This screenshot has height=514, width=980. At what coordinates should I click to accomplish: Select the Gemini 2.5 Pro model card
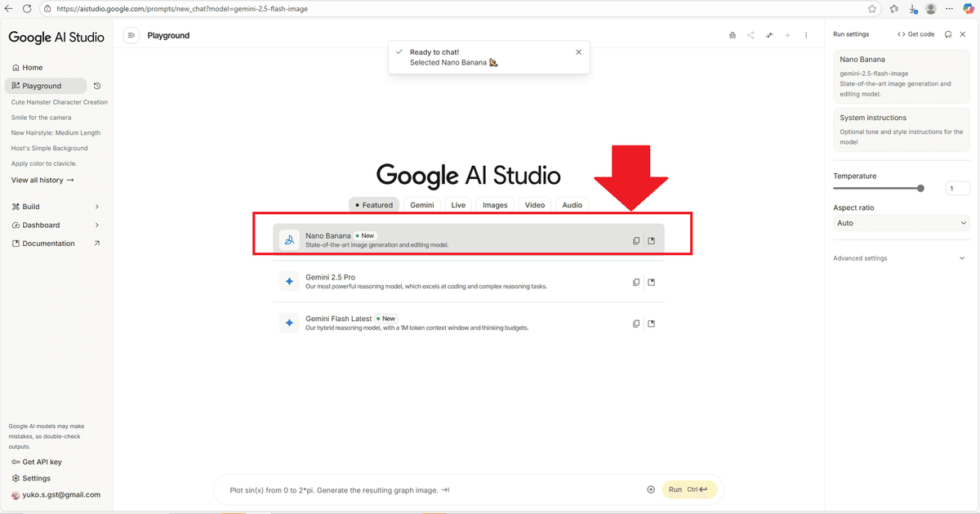click(x=469, y=281)
